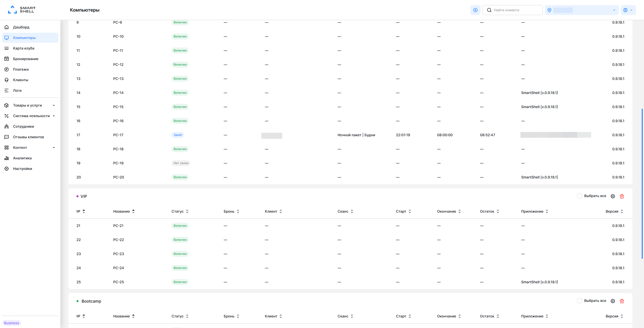
Task: Open Bootcamp group settings gear
Action: point(613,301)
